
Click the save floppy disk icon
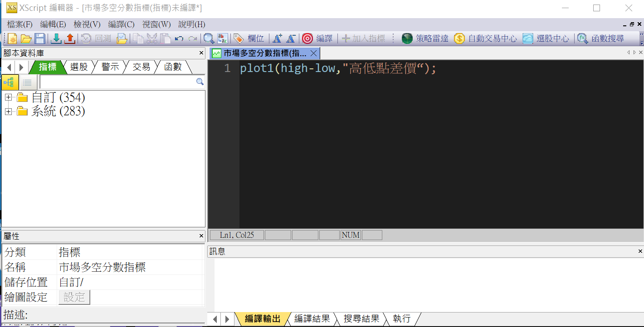40,38
